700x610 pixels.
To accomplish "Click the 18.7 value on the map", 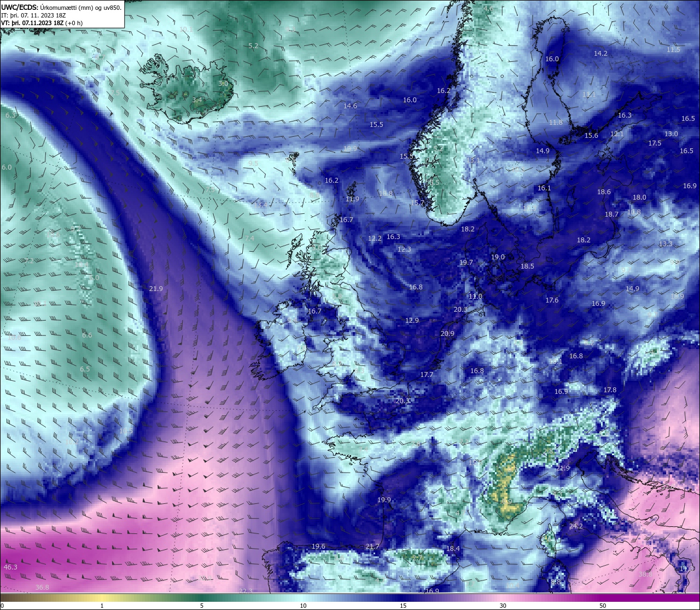I will tap(611, 214).
